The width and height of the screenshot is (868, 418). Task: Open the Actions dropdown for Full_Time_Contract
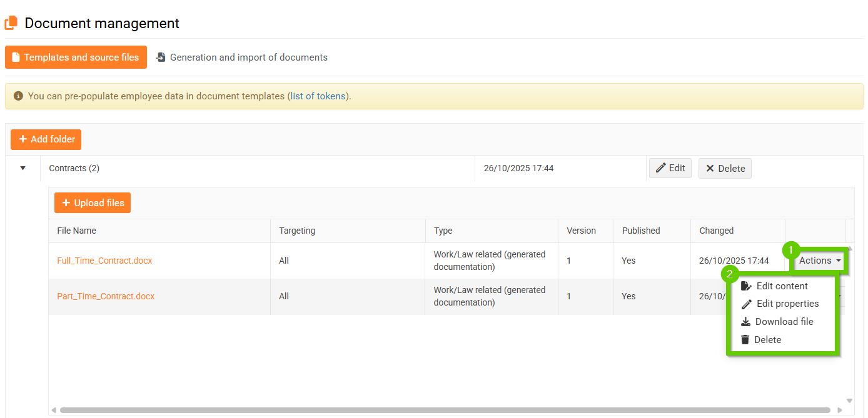(x=819, y=261)
